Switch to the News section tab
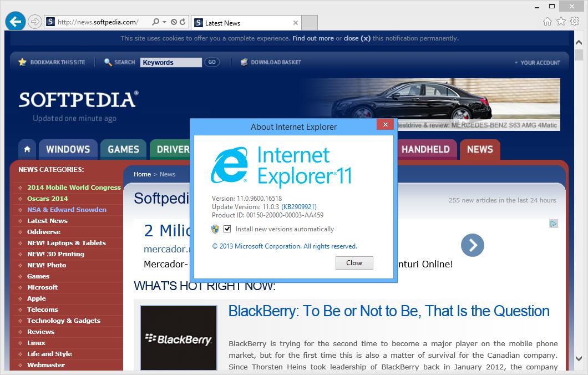 click(480, 149)
